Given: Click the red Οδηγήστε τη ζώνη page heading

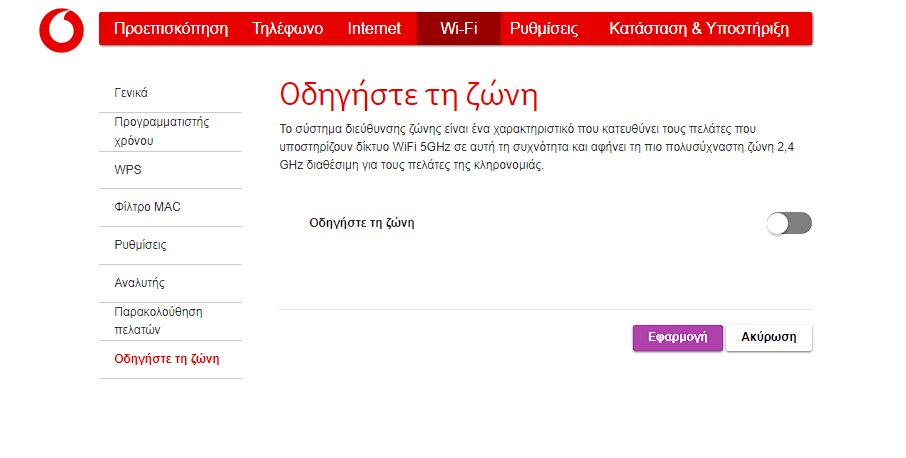Looking at the screenshot, I should 409,95.
